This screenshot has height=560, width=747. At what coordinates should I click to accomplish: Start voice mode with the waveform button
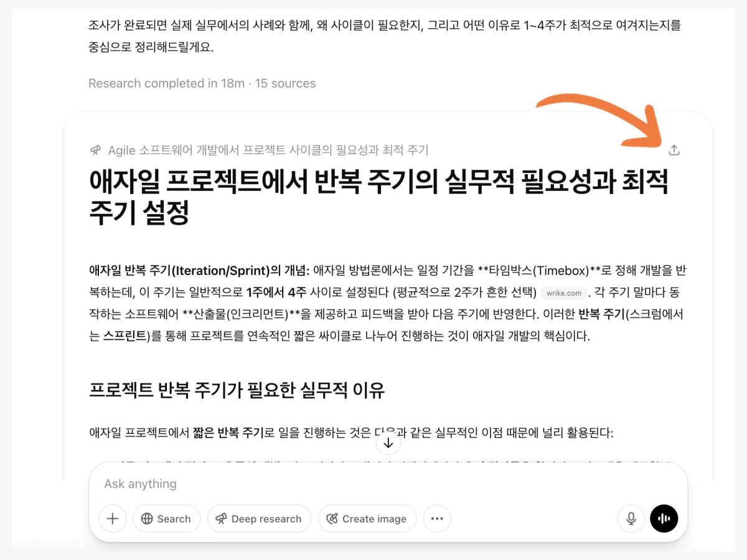[x=664, y=519]
